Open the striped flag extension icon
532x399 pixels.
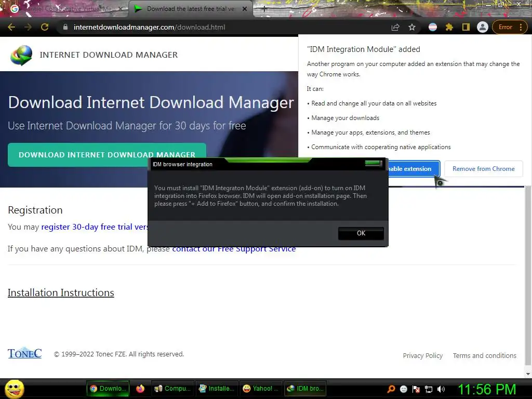pos(433,27)
